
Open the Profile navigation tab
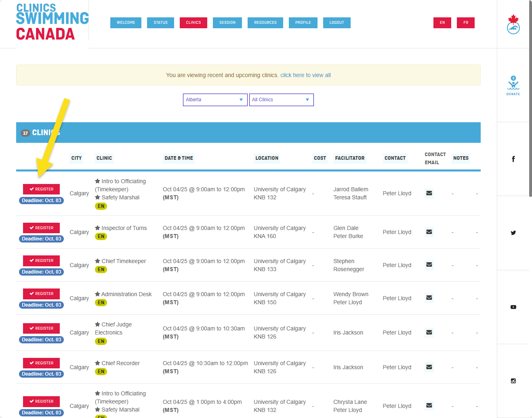[303, 23]
